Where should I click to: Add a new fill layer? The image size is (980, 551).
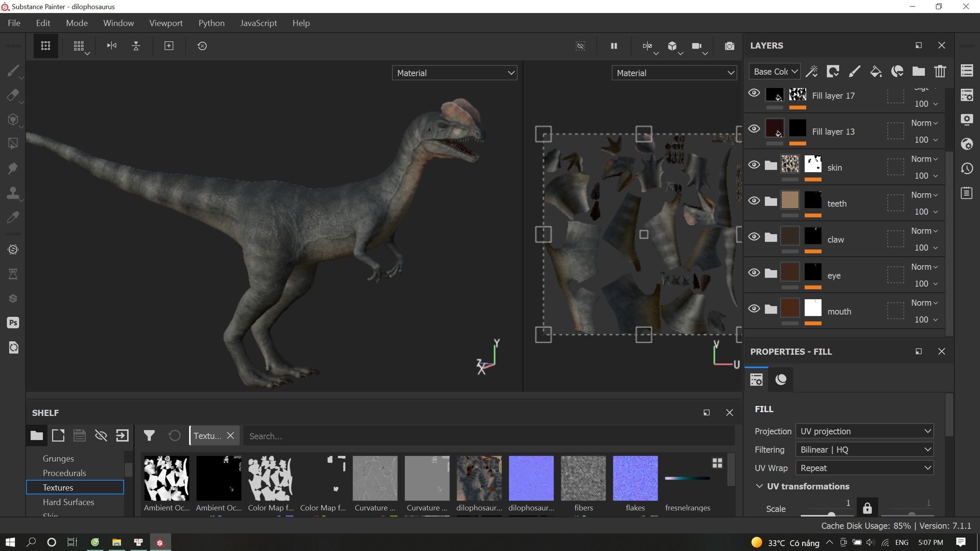(x=876, y=72)
